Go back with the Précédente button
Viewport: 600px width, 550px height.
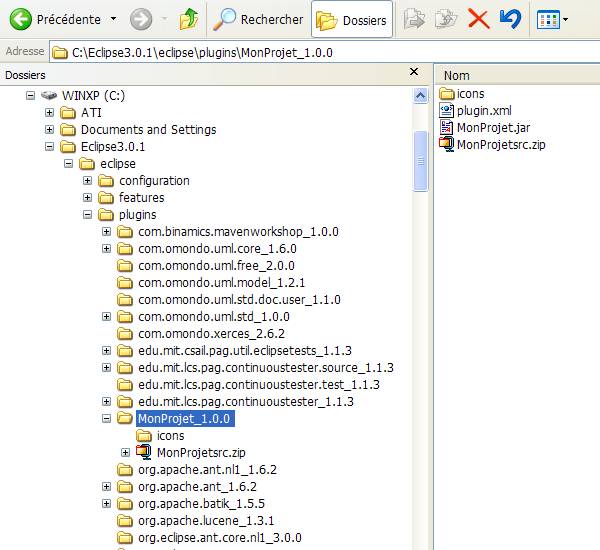click(55, 19)
